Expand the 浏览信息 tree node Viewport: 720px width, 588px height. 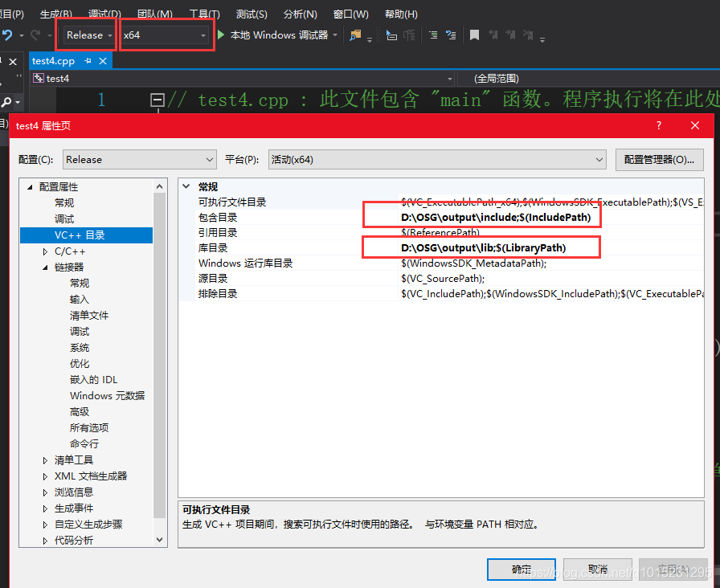click(x=45, y=492)
